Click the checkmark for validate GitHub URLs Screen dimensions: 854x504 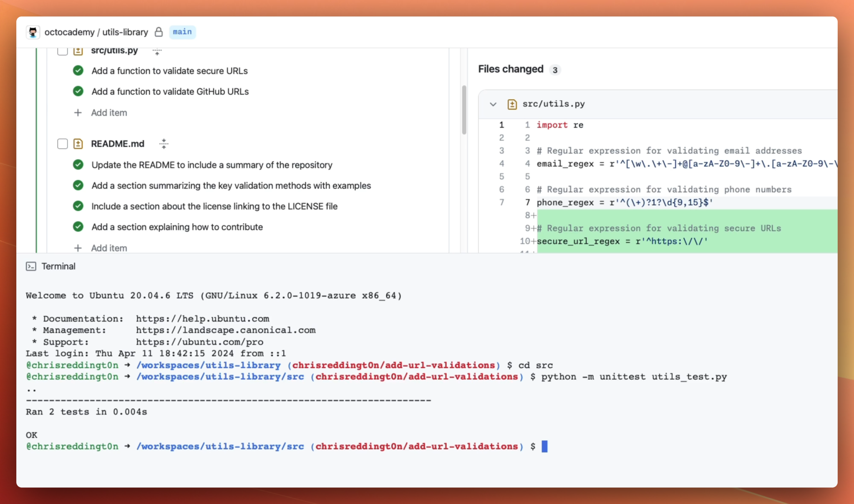pos(78,91)
